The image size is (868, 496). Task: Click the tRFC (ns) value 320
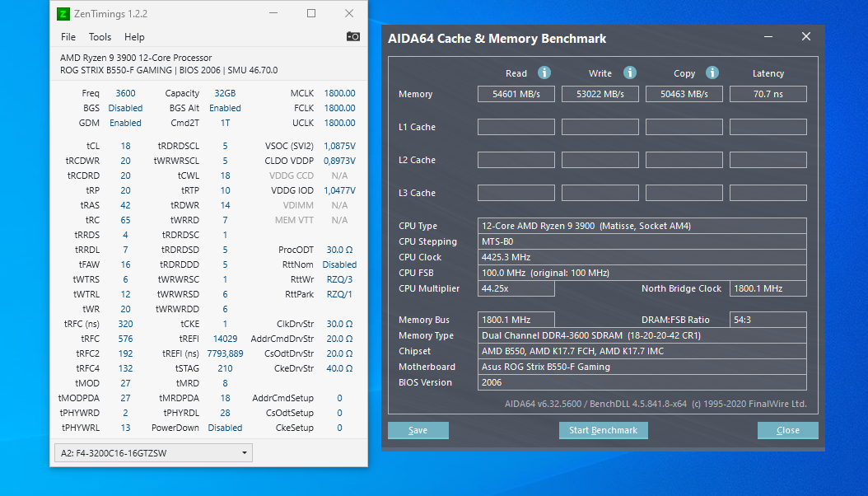coord(126,324)
